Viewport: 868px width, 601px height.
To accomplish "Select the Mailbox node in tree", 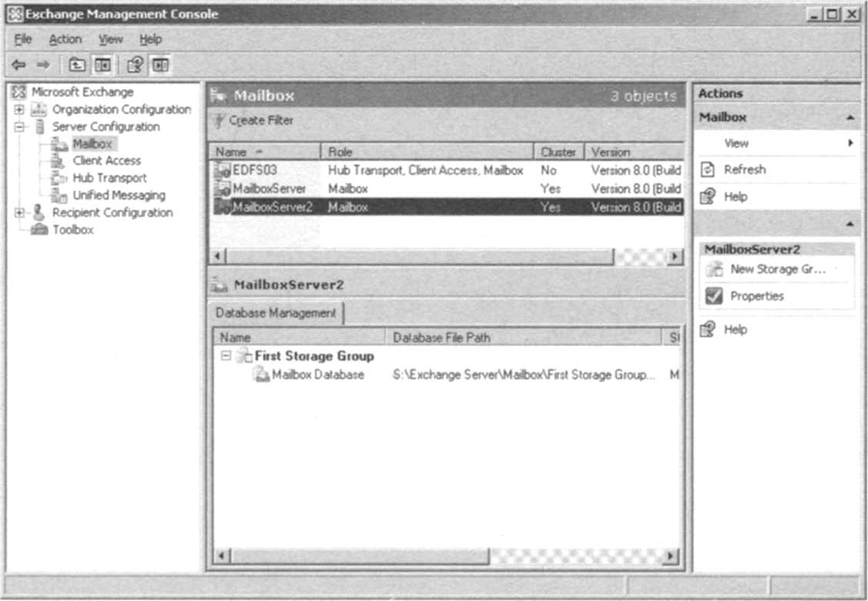I will (x=92, y=143).
